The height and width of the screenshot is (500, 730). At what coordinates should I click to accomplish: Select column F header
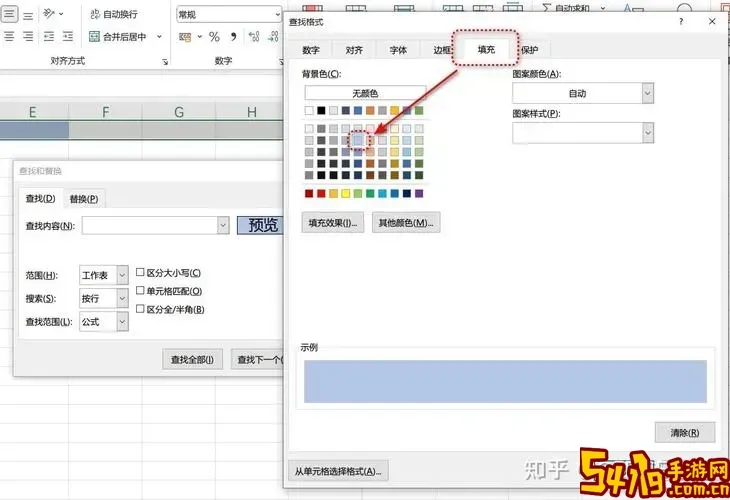(x=106, y=112)
